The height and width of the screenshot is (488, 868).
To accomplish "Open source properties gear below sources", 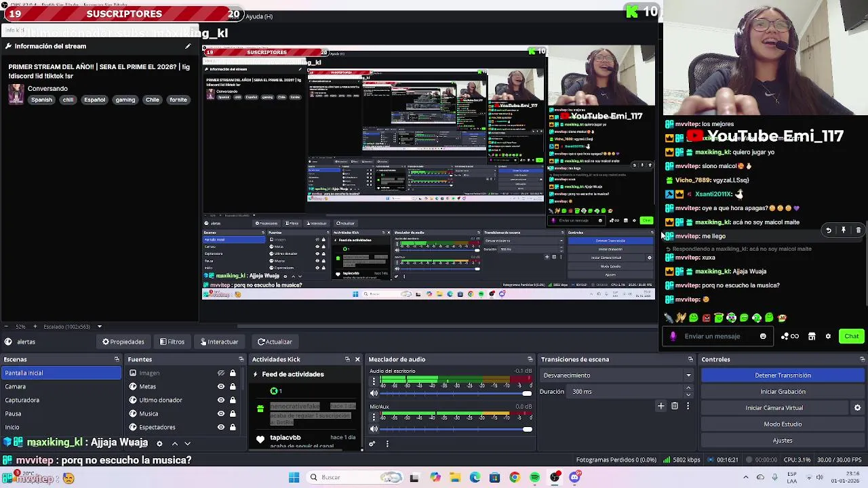I will (159, 443).
